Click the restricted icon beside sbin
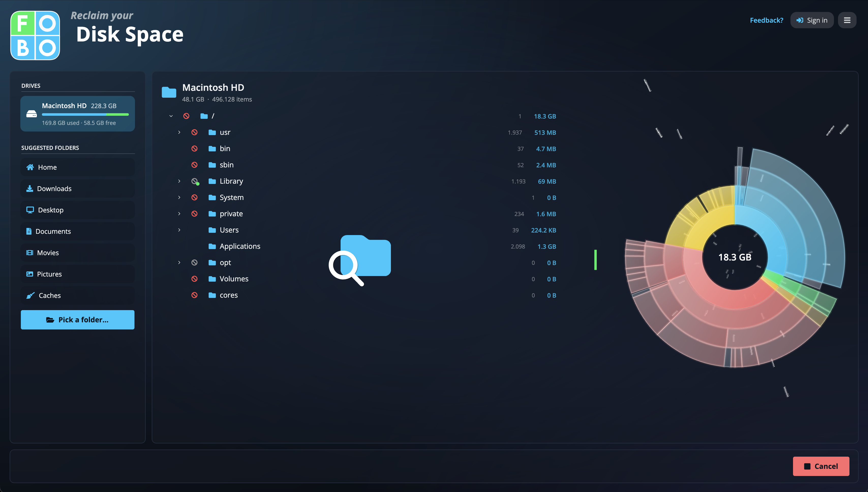Image resolution: width=868 pixels, height=492 pixels. (194, 165)
